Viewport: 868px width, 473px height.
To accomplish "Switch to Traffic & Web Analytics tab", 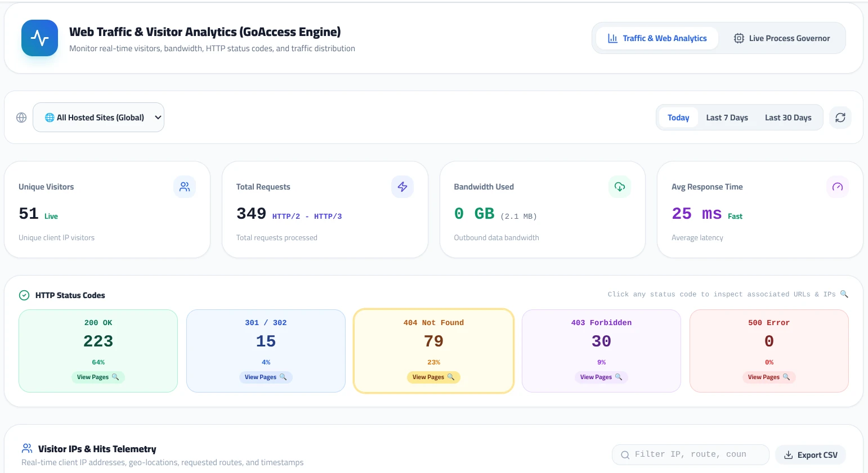I will coord(657,38).
